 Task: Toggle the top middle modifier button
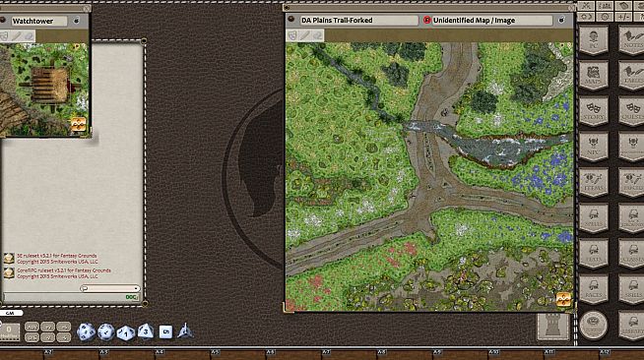pyautogui.click(x=47, y=327)
